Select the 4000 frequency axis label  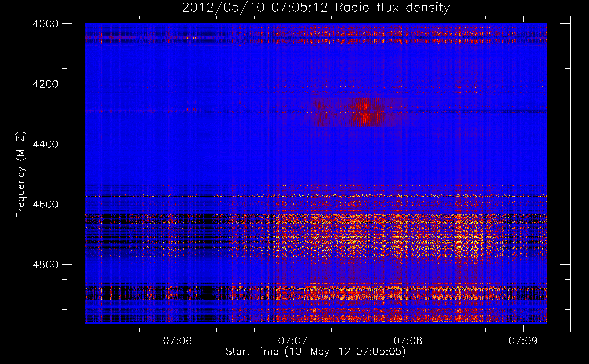click(x=46, y=24)
